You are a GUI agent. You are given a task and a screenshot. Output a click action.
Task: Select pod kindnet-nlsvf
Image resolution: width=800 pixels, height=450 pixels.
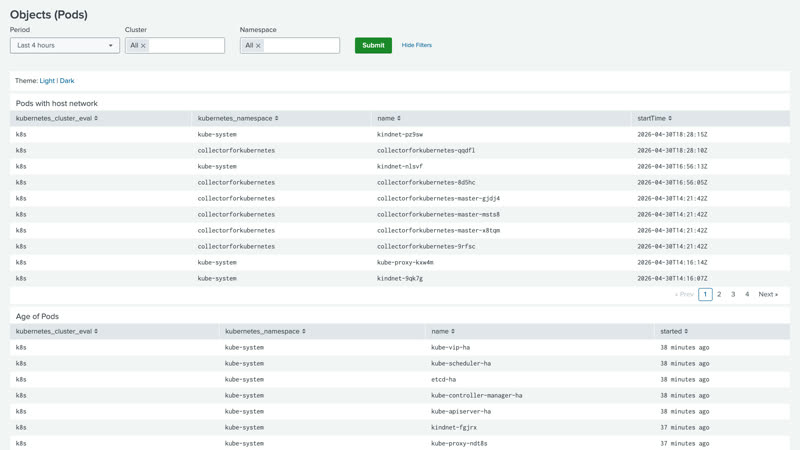(399, 166)
